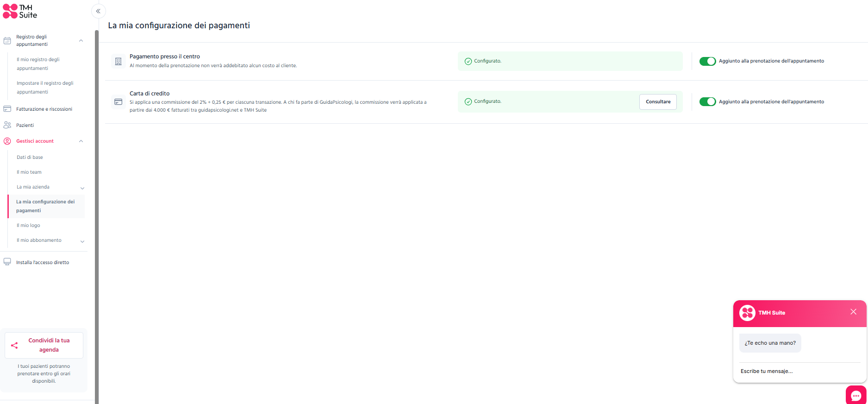Open Il mio logo page
This screenshot has width=868, height=404.
(28, 225)
